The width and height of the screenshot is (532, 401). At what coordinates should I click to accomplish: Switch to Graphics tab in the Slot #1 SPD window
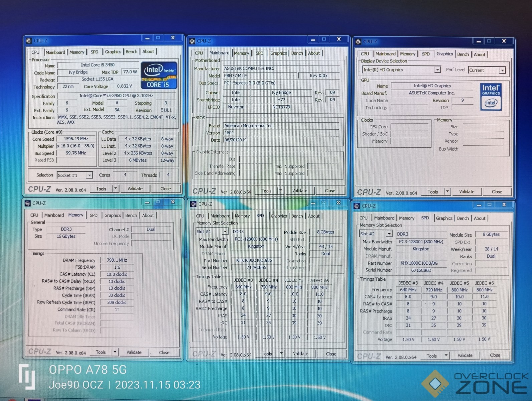pyautogui.click(x=279, y=216)
